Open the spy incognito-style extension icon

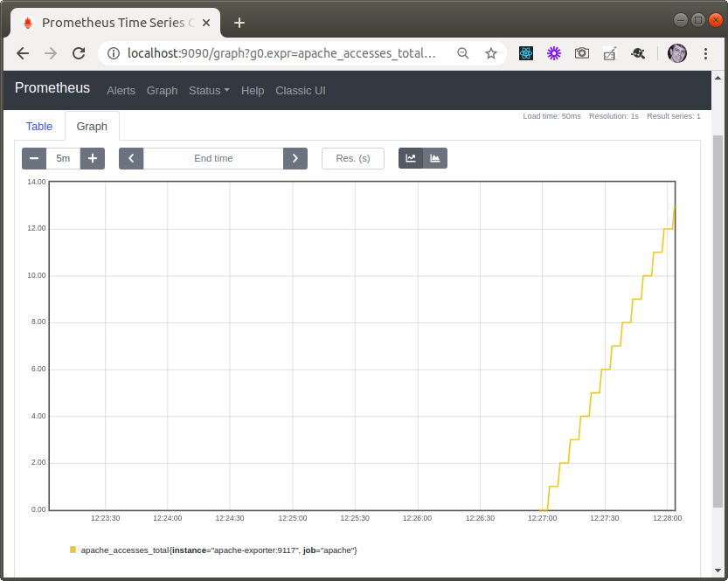[x=638, y=53]
